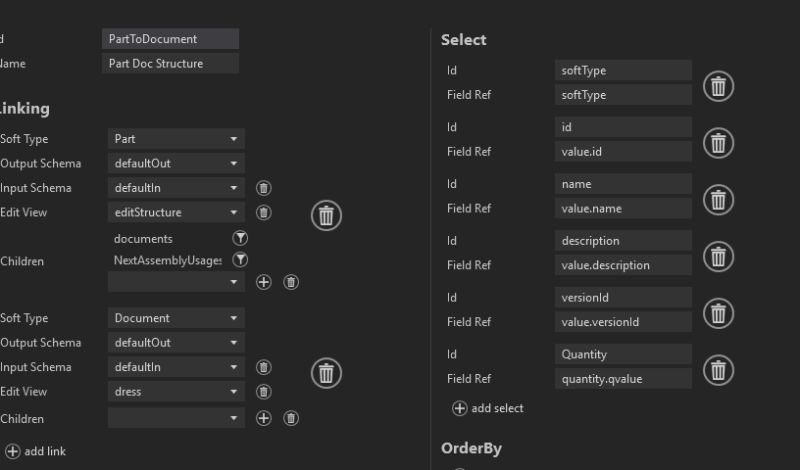Remove the value.description select row
The image size is (800, 470).
[717, 256]
